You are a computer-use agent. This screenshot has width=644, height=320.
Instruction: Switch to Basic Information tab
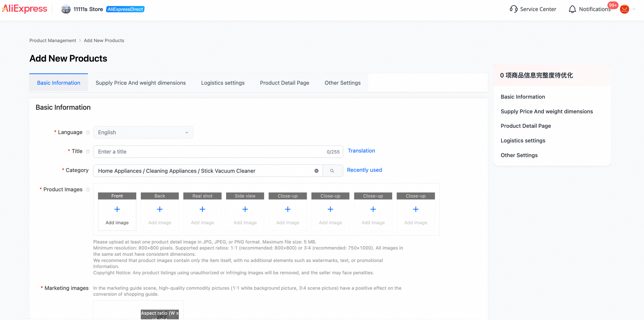(59, 83)
